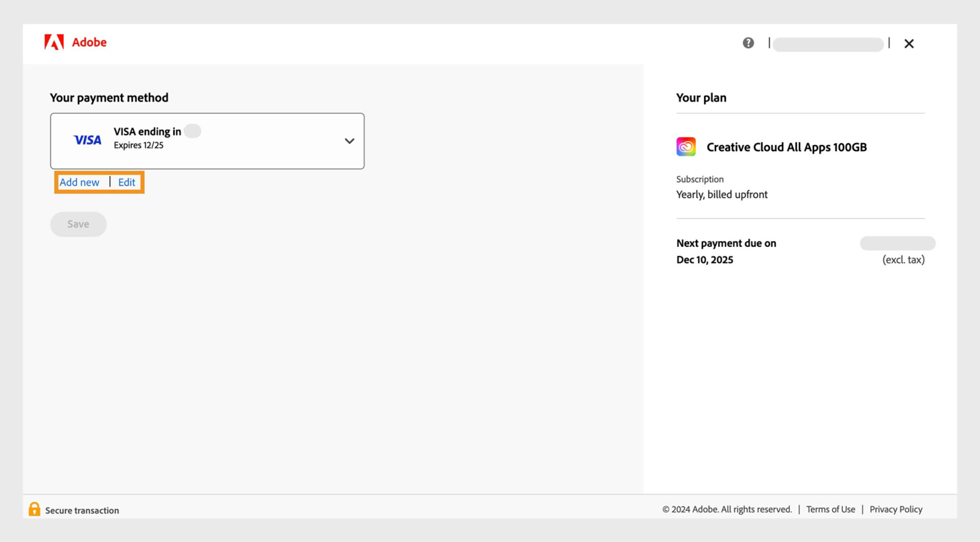This screenshot has height=542, width=980.
Task: Click the Edit payment method link
Action: point(127,182)
